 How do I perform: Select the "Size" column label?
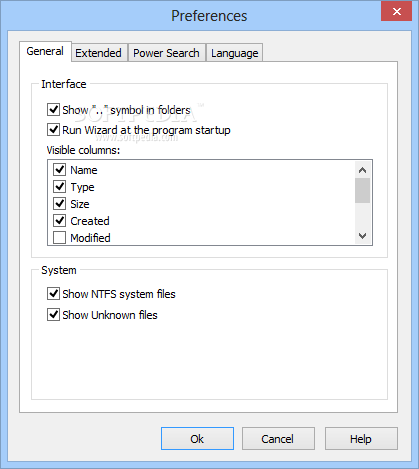[x=80, y=204]
